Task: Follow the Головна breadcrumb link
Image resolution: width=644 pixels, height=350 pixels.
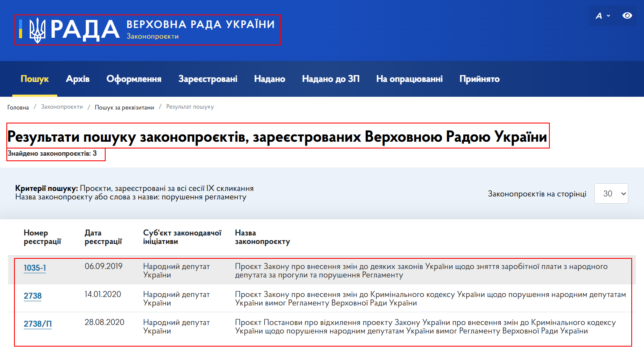Action: 18,107
